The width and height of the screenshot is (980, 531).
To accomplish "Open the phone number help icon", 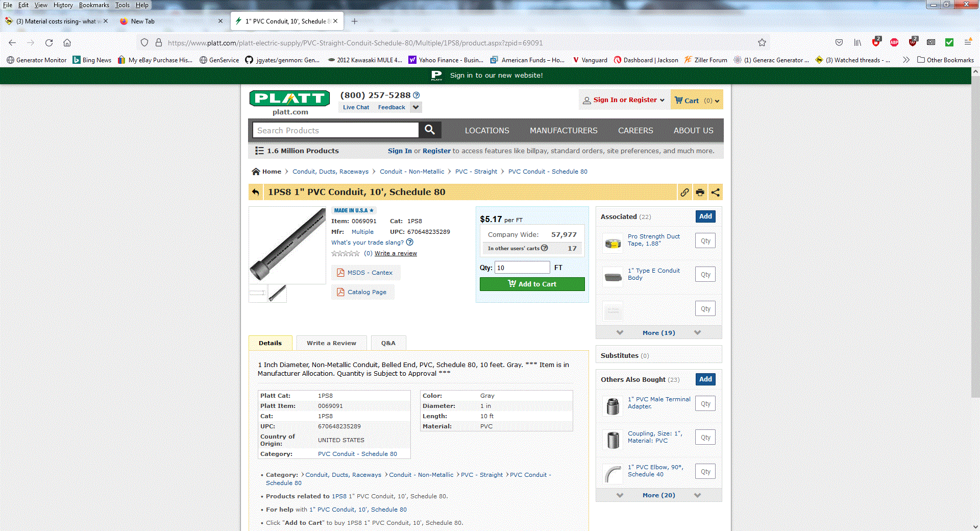I will (x=416, y=95).
